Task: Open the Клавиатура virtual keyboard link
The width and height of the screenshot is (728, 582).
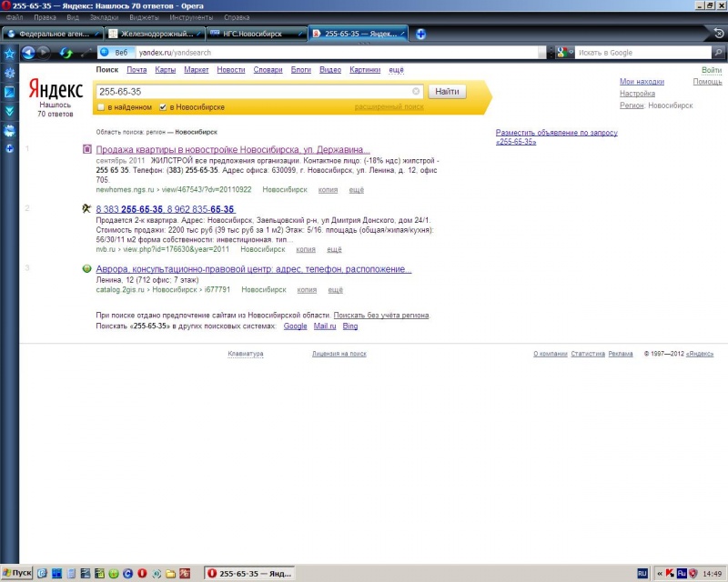Action: 246,354
